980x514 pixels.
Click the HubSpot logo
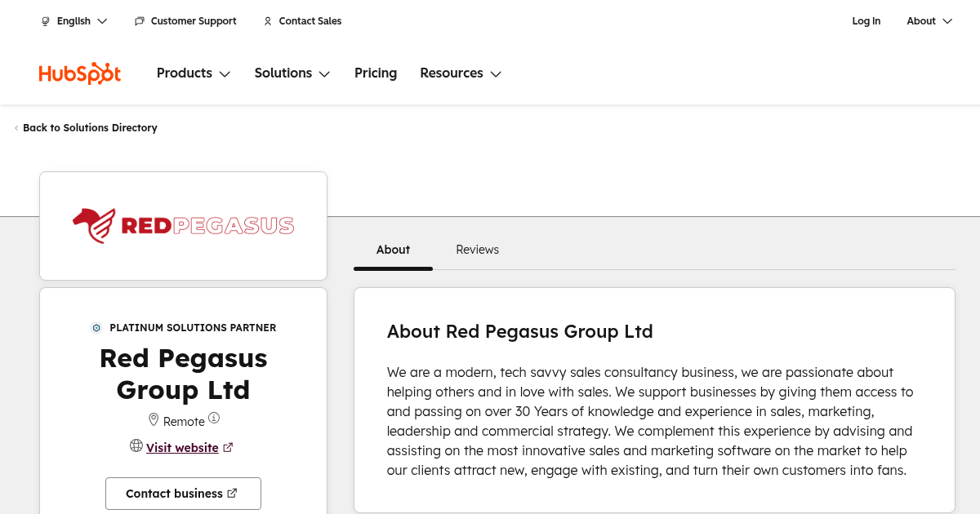click(x=79, y=73)
